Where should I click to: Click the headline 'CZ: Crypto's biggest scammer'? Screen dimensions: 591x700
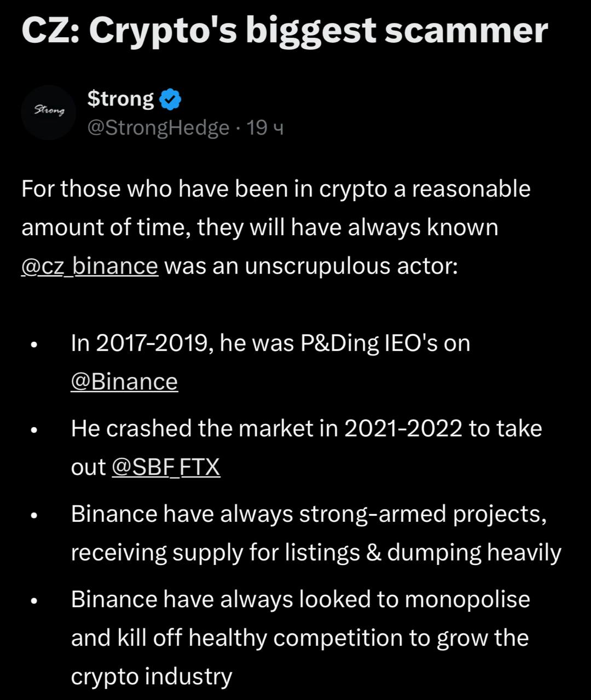point(285,30)
